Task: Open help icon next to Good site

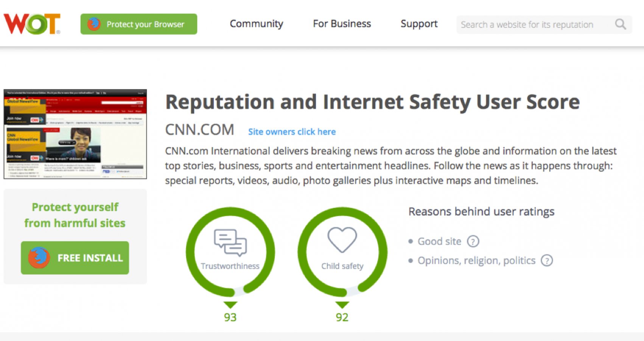Action: [473, 241]
